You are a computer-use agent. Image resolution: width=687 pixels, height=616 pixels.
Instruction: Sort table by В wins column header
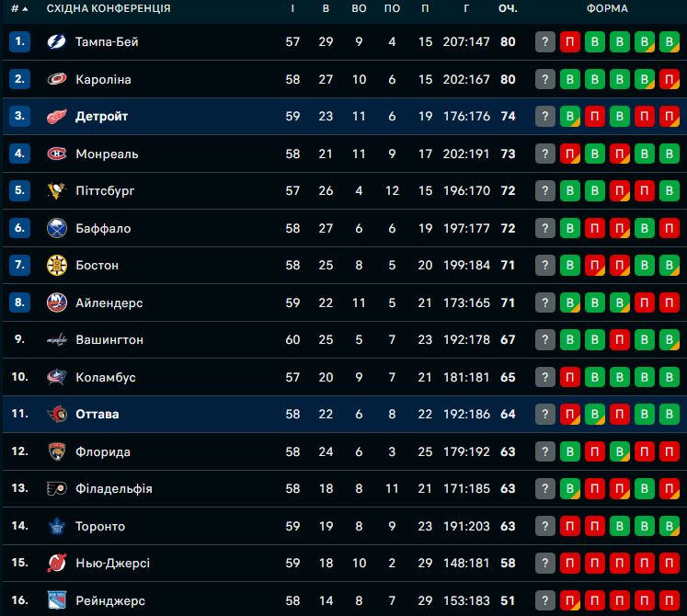pos(326,8)
